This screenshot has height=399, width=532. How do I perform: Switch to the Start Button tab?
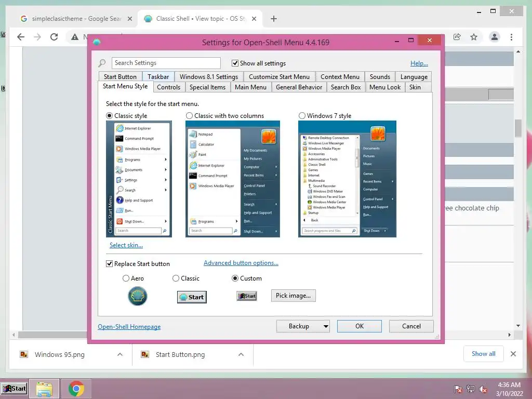pyautogui.click(x=120, y=77)
